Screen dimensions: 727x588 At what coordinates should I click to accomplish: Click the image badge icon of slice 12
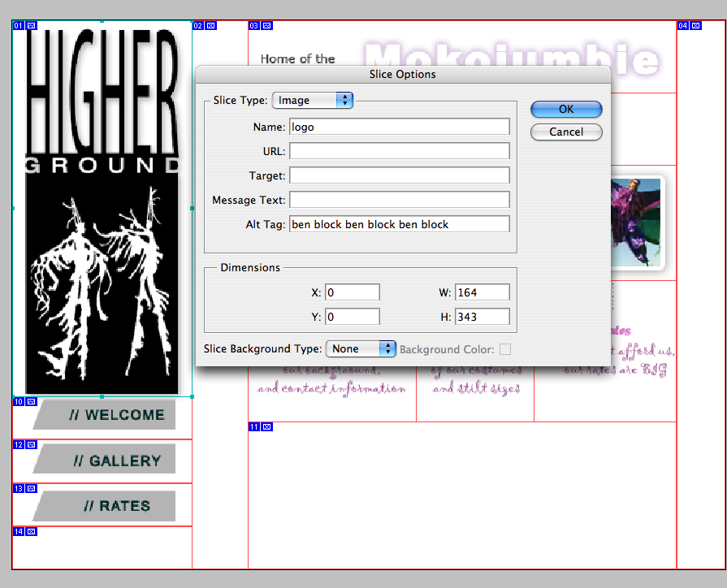31,445
